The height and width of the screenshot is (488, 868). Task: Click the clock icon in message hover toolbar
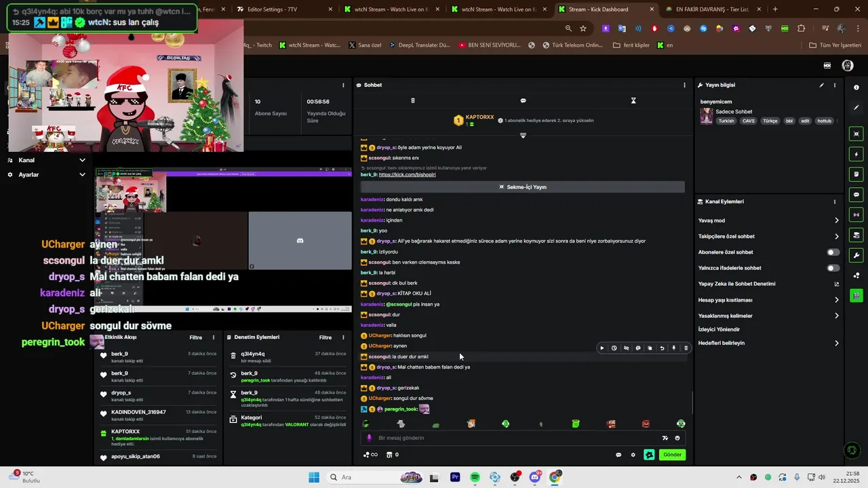[x=614, y=348]
